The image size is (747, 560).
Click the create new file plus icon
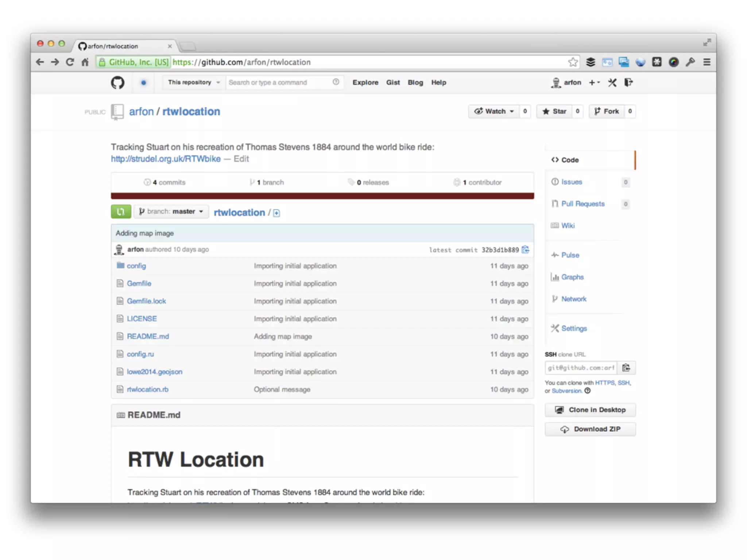(x=276, y=213)
